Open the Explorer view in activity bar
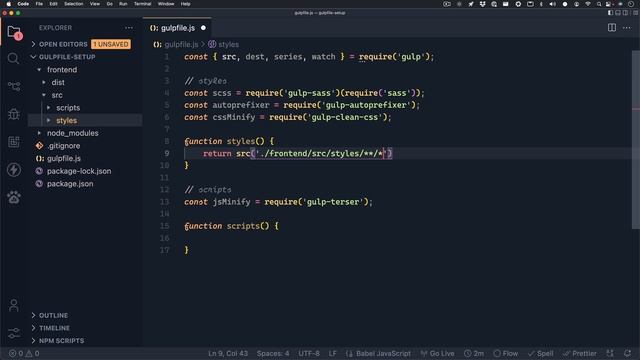The width and height of the screenshot is (640, 360). [13, 32]
